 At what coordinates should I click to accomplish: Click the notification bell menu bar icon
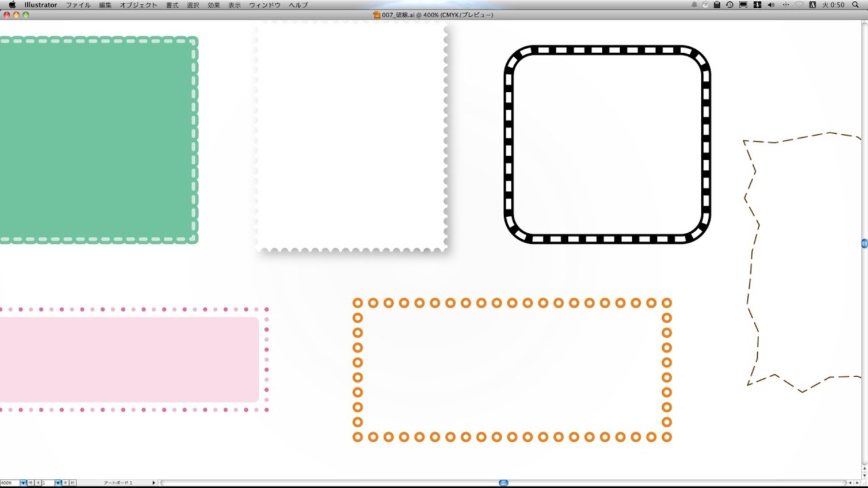(694, 5)
